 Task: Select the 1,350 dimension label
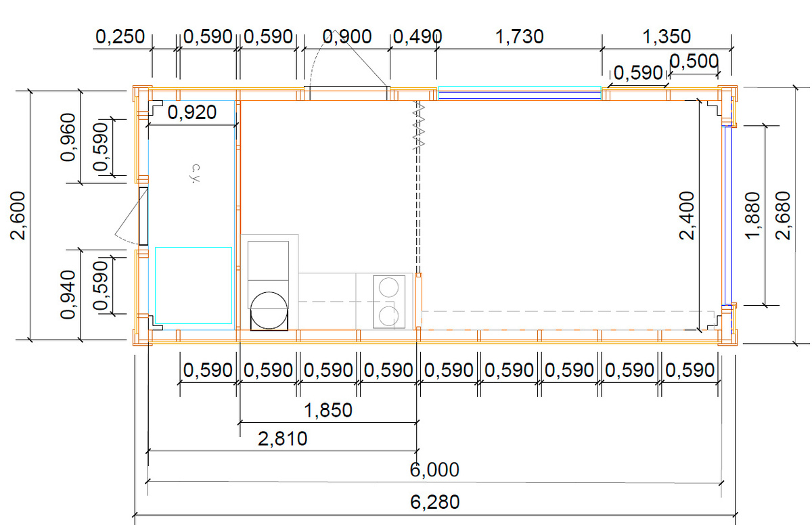666,37
